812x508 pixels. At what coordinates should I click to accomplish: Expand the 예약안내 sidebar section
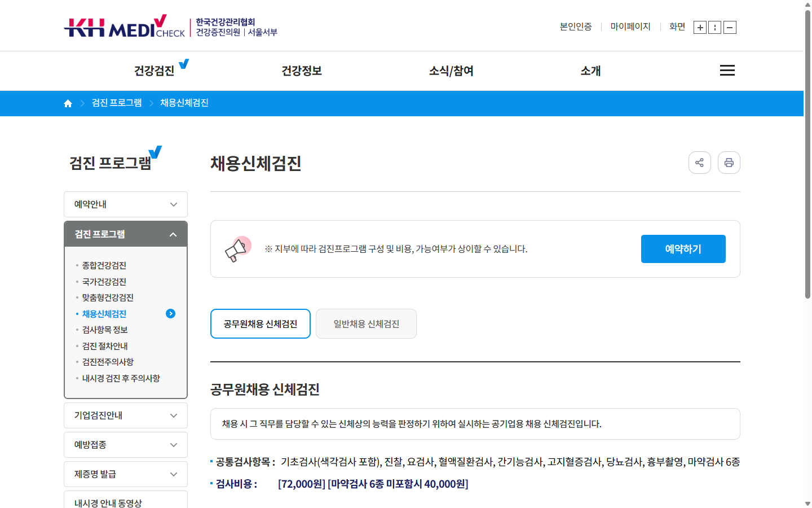(126, 204)
